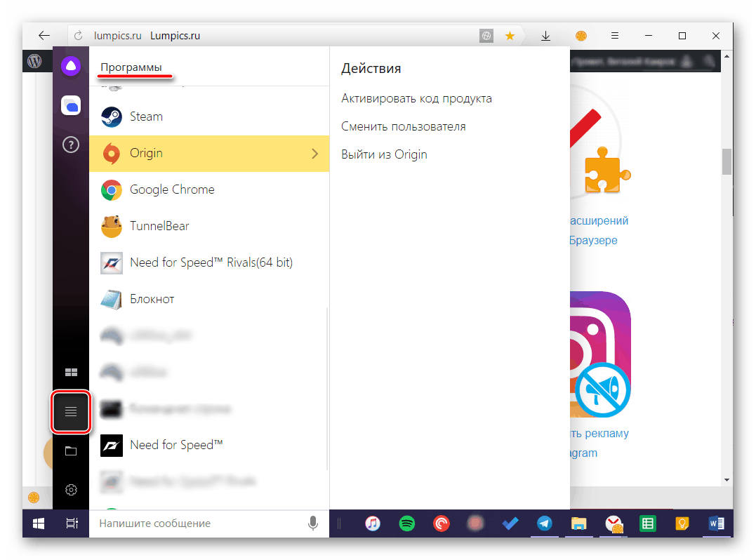Expand Origin actions chevron arrow
Image resolution: width=756 pixels, height=560 pixels.
pos(315,154)
